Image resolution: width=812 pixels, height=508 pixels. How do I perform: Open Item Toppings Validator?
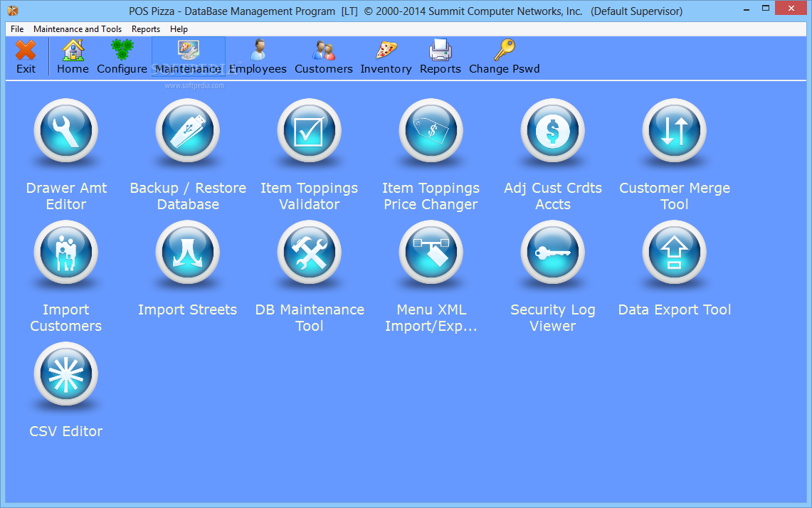point(309,130)
